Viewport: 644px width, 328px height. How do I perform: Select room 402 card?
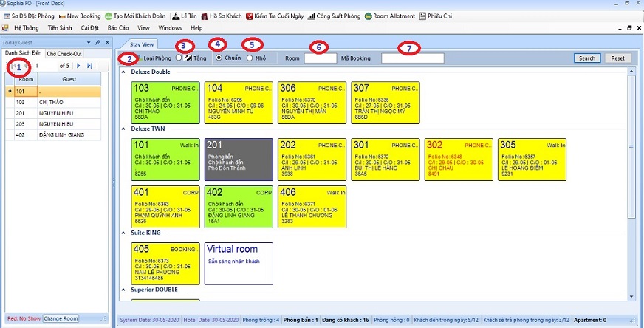coord(239,207)
